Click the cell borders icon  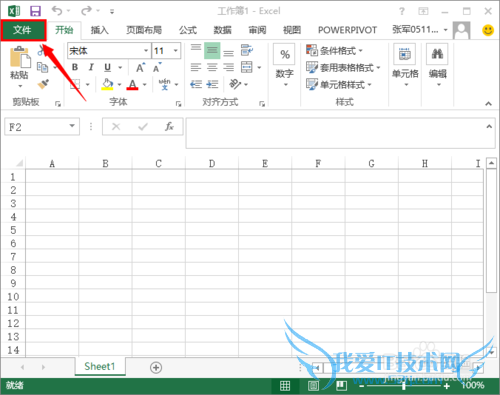(x=75, y=84)
